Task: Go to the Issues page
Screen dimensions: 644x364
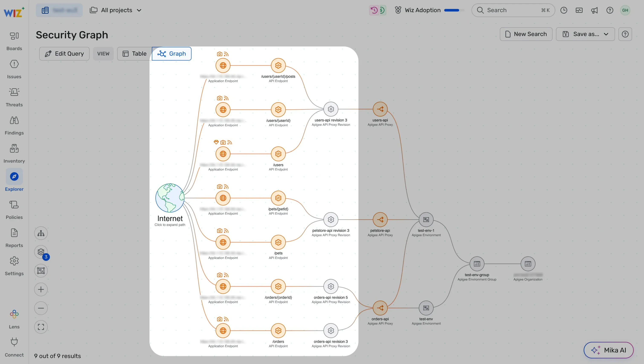Action: (x=14, y=69)
